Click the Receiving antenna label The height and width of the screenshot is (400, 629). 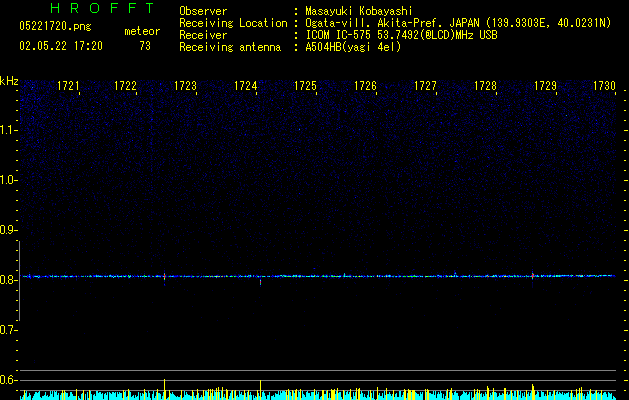coord(230,47)
